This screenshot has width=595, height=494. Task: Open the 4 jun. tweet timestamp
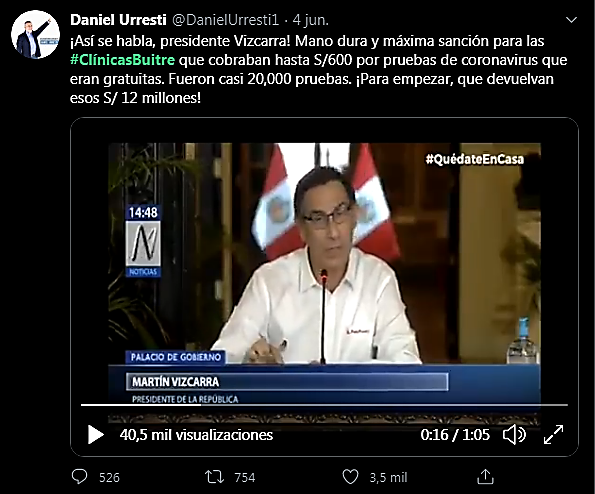point(310,20)
